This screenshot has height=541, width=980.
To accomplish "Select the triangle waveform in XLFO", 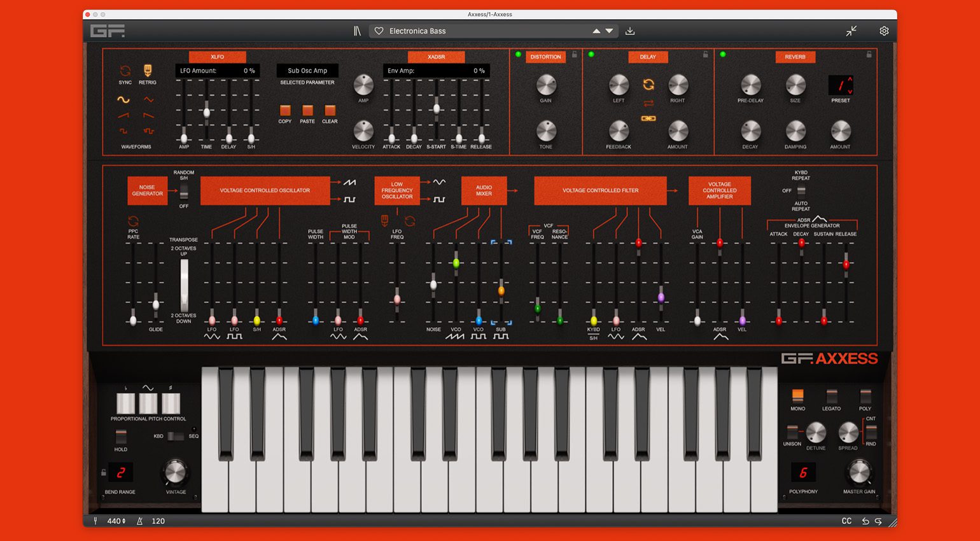I will pos(148,100).
